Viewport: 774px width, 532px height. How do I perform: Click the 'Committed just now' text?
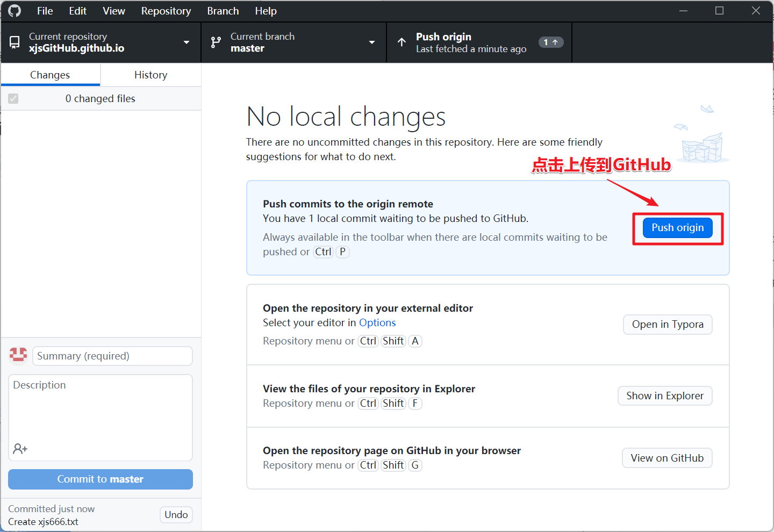pyautogui.click(x=52, y=509)
